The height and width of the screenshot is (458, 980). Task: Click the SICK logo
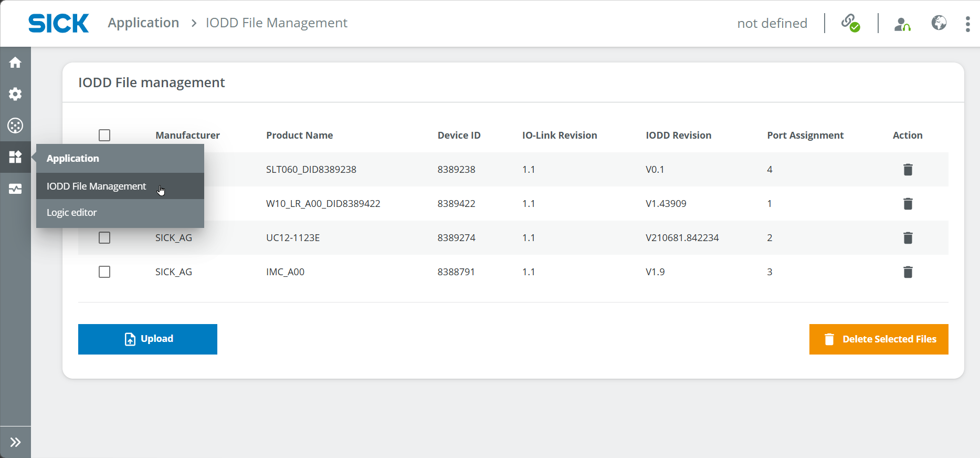tap(59, 23)
